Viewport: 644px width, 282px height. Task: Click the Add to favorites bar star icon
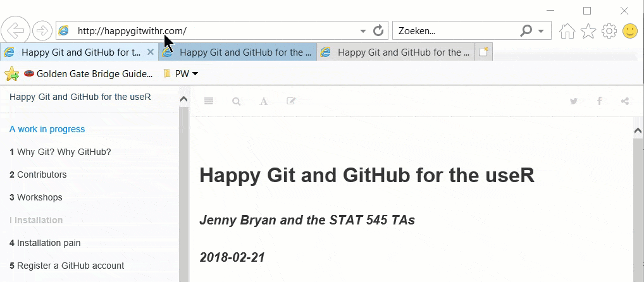[11, 74]
